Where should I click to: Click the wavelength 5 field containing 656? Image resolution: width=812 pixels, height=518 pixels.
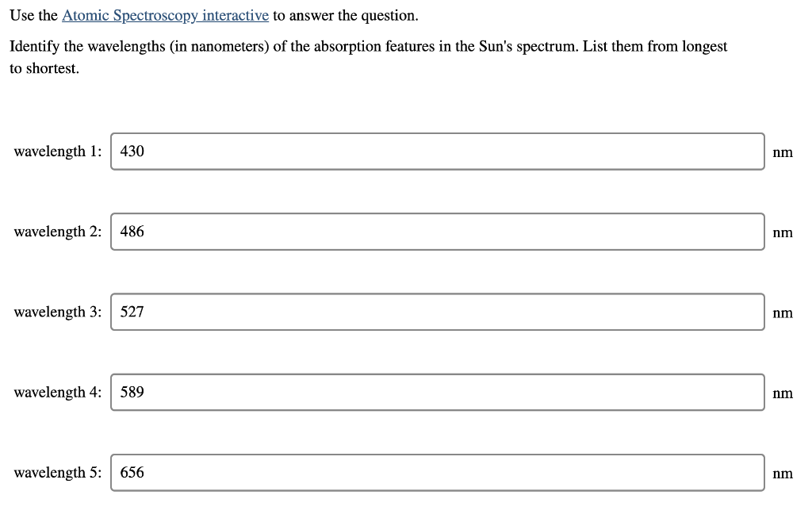pyautogui.click(x=436, y=472)
